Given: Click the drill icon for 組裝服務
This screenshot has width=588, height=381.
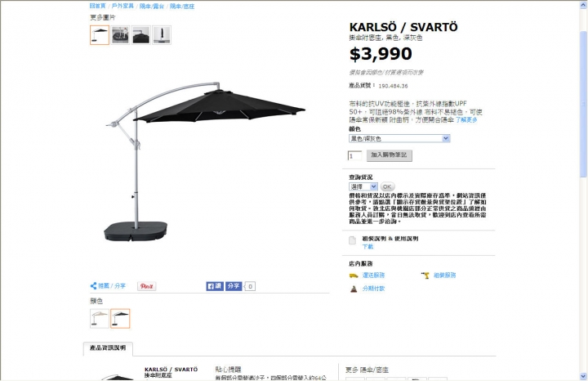Looking at the screenshot, I should (425, 276).
